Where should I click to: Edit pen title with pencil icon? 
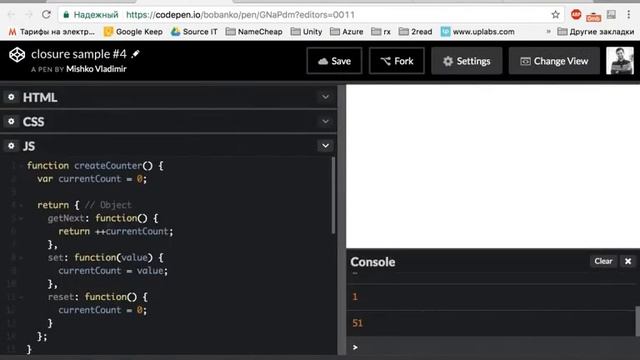136,54
